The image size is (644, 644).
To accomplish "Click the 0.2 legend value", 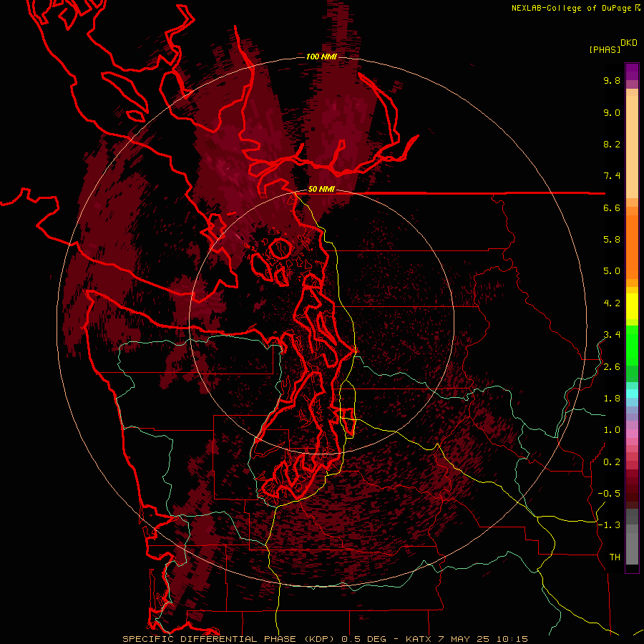I will [x=612, y=462].
